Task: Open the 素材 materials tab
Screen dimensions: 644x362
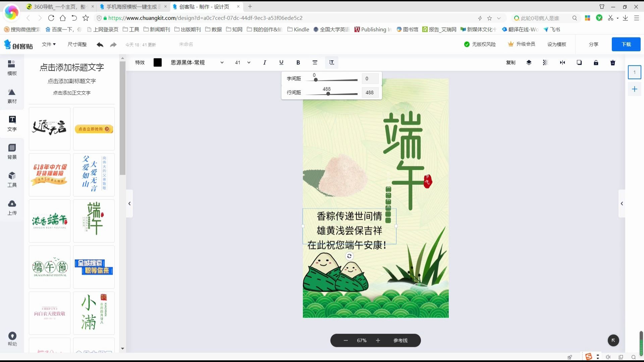Action: (x=12, y=96)
